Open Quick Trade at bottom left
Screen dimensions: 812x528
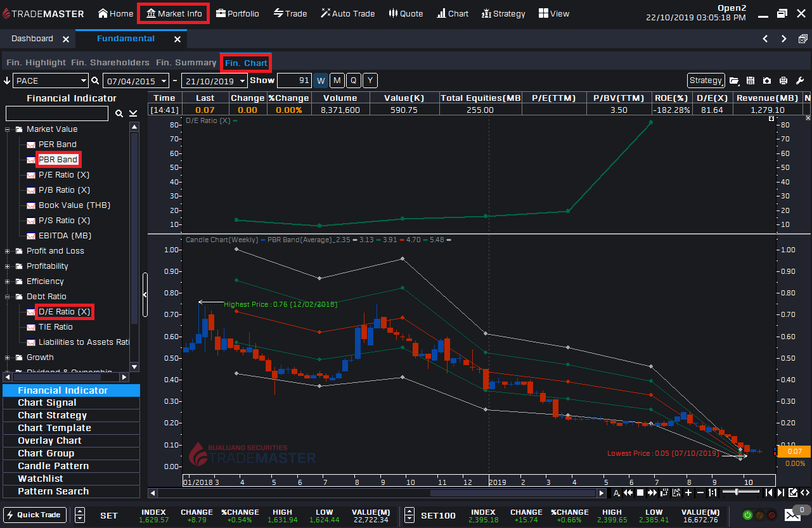coord(34,515)
